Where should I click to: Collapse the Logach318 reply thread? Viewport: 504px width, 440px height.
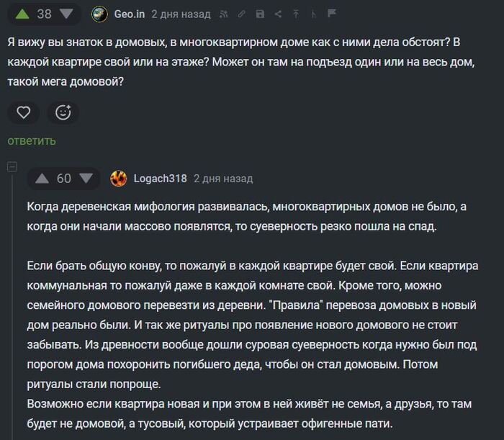(x=12, y=167)
